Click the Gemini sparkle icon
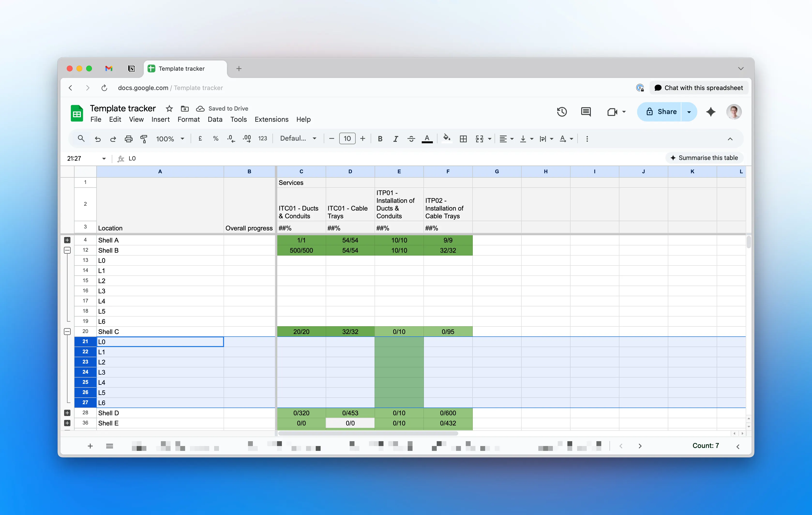The image size is (812, 515). [710, 112]
